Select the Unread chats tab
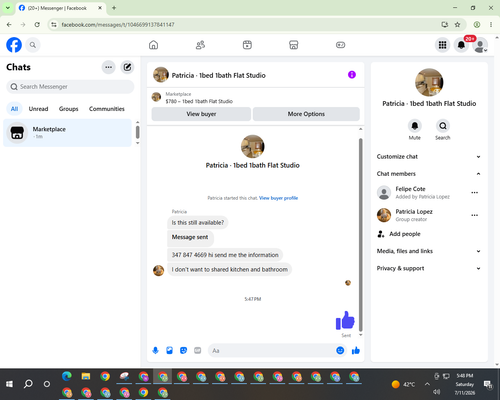Image resolution: width=500 pixels, height=400 pixels. pos(38,109)
